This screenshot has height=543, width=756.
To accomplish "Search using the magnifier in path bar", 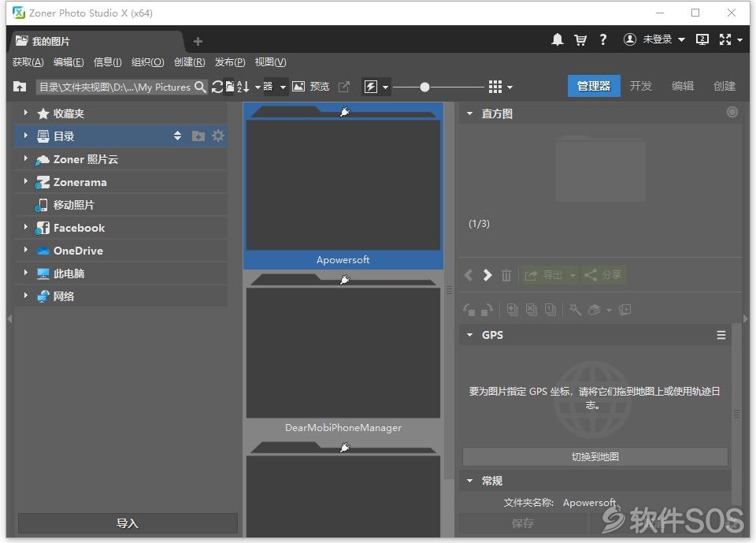I will (x=200, y=87).
